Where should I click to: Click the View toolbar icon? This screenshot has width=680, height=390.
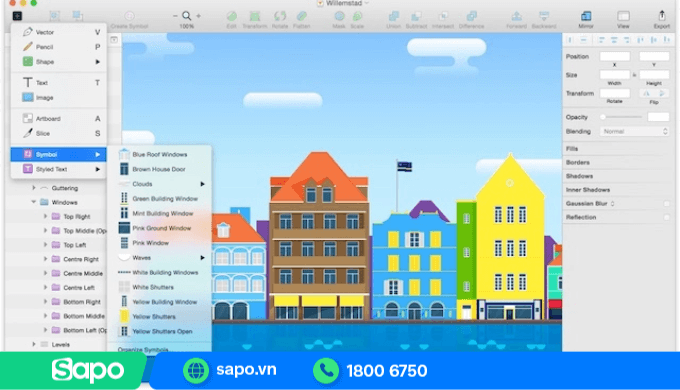click(623, 16)
